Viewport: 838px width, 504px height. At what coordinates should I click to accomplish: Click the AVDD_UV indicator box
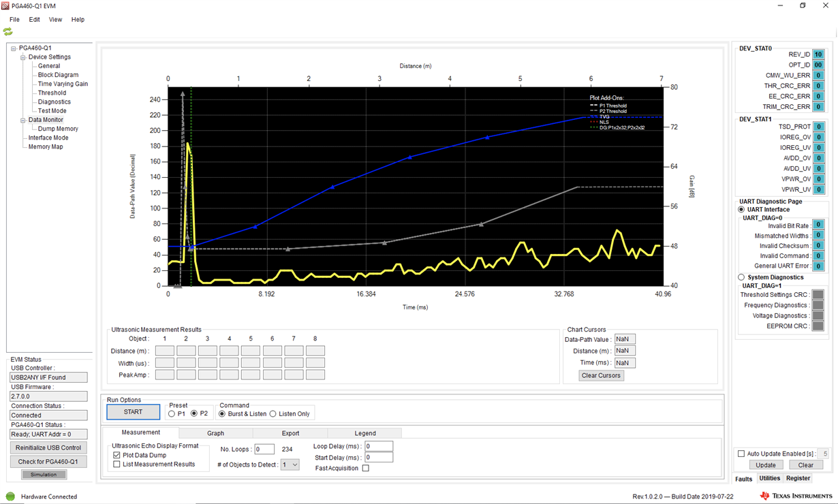818,168
